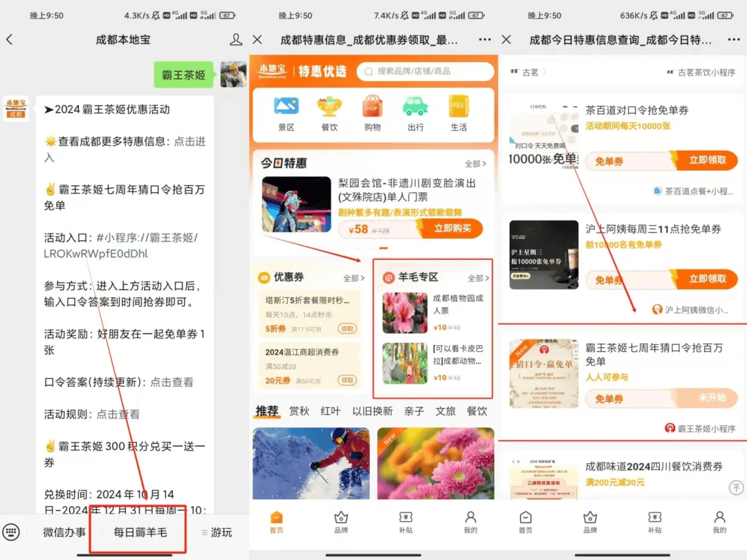
Task: Switch to the 红叶 tab
Action: coord(331,411)
